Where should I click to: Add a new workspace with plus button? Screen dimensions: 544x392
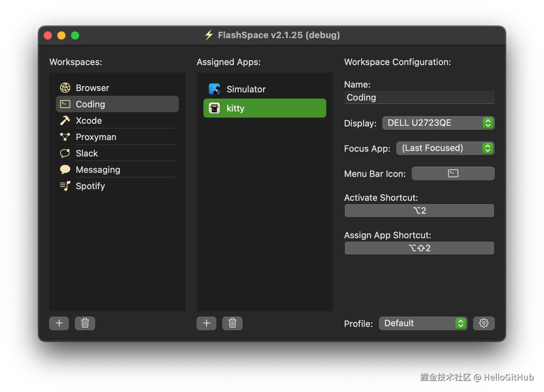pos(59,323)
